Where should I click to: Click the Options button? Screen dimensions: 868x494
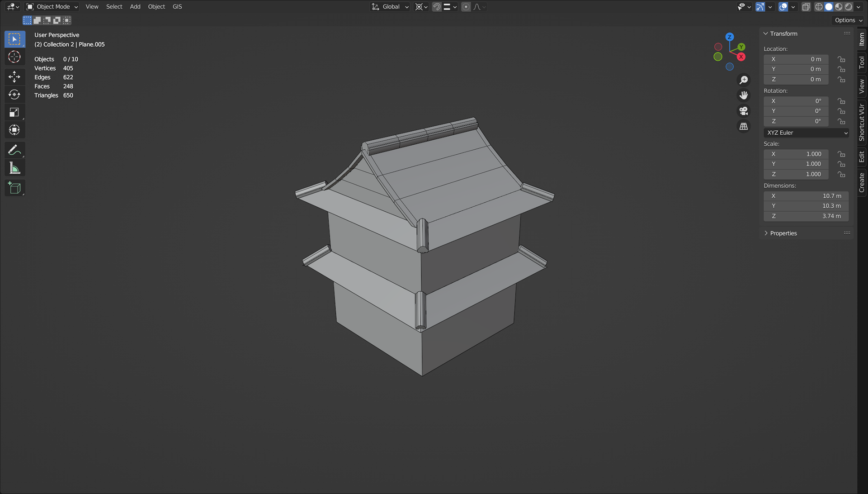pos(848,20)
